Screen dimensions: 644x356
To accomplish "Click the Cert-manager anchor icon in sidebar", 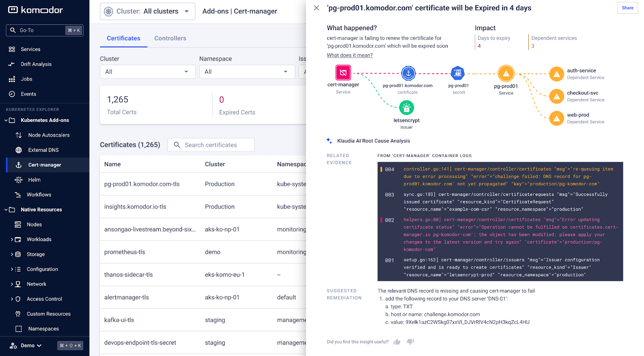I will click(19, 165).
